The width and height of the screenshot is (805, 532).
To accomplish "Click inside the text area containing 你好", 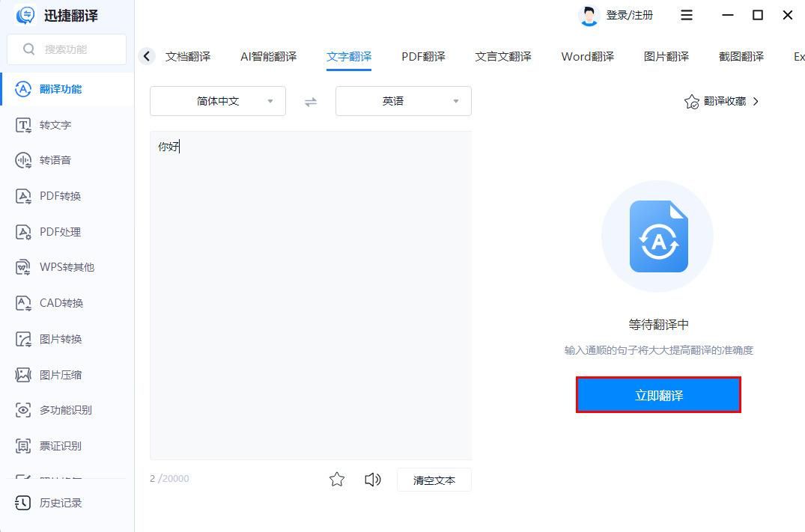I will coord(311,295).
